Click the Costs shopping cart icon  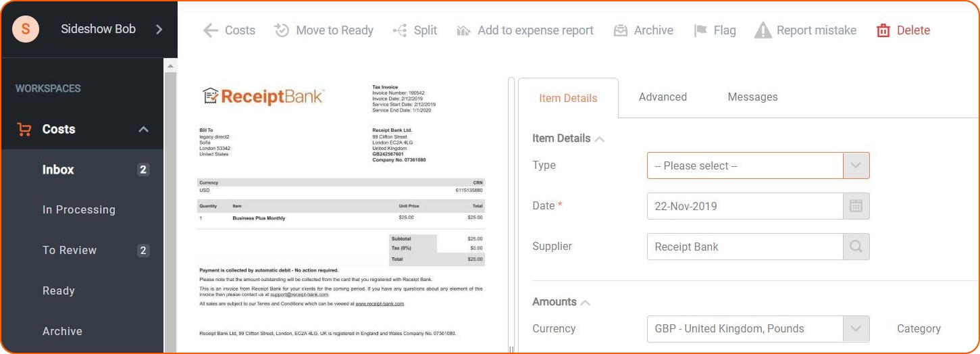(24, 129)
